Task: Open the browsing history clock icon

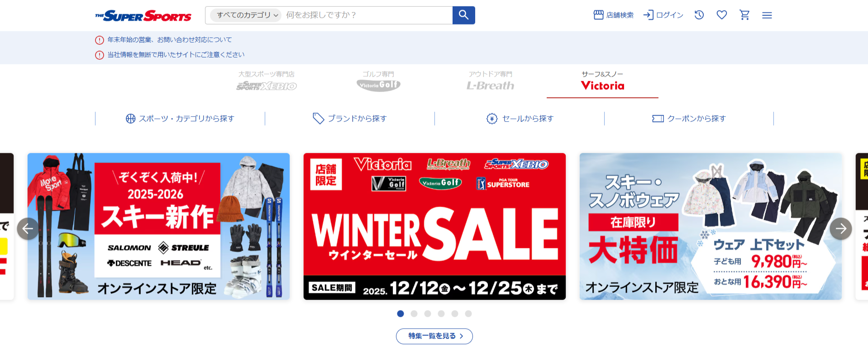Action: 699,15
